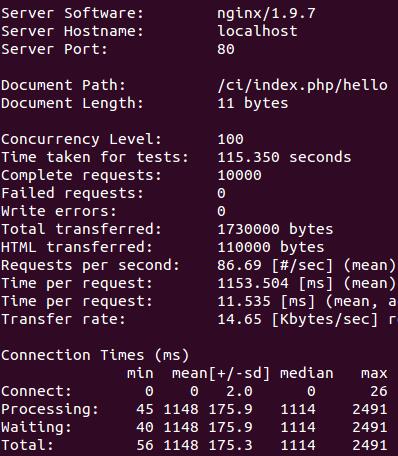Image resolution: width=398 pixels, height=456 pixels.
Task: Click the Processing row label
Action: (50, 410)
